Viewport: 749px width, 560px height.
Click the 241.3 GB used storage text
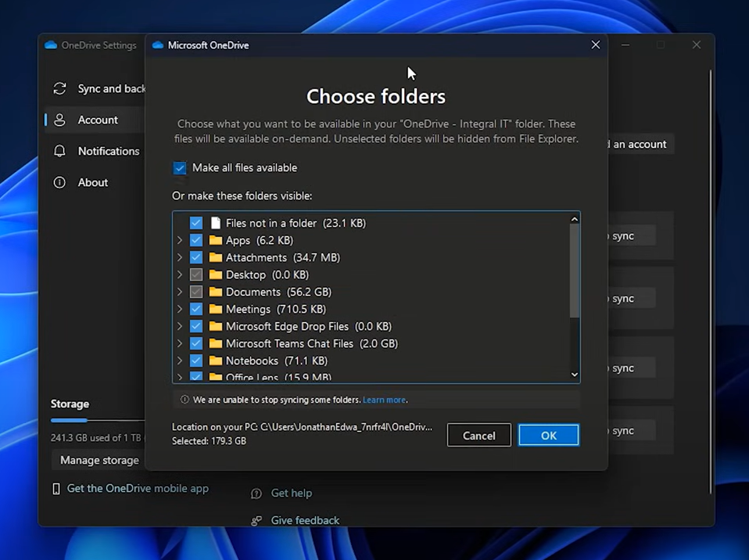click(x=96, y=438)
